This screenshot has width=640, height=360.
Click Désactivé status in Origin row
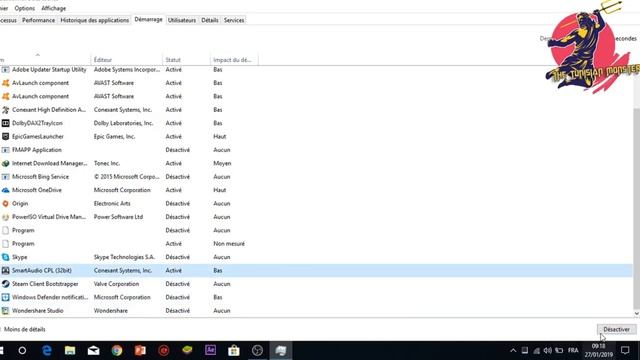(x=178, y=204)
